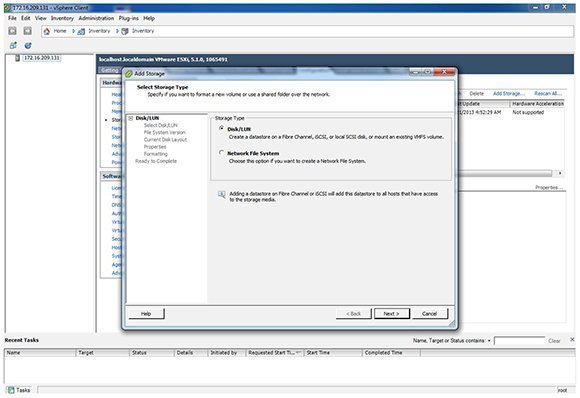Open the Inventory menu
580x398 pixels.
click(62, 18)
